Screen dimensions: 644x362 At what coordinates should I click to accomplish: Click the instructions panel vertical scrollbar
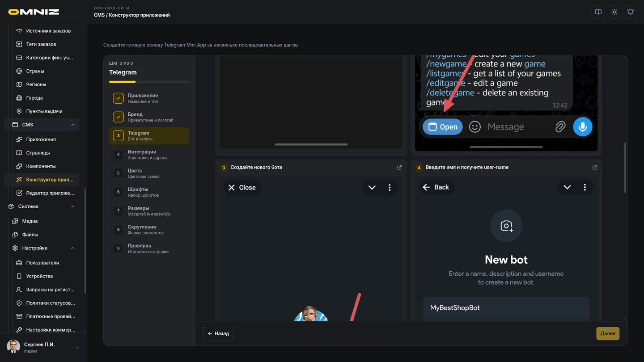[x=625, y=168]
